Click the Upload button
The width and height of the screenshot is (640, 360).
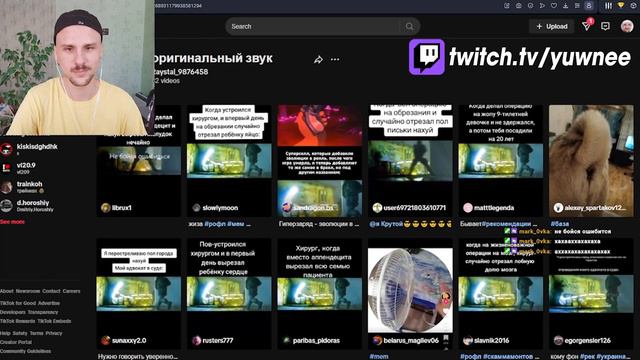coord(551,26)
